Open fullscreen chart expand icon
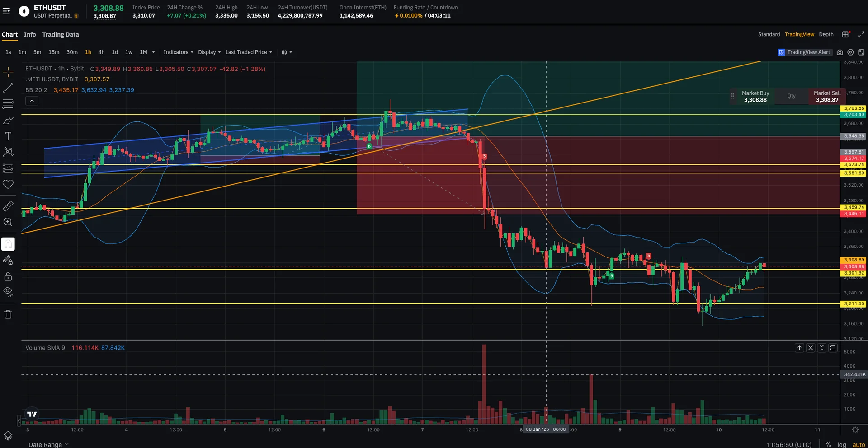This screenshot has width=868, height=448. point(861,34)
